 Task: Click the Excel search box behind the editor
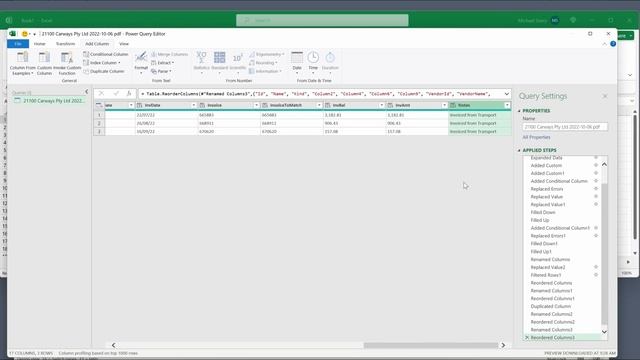[x=322, y=20]
